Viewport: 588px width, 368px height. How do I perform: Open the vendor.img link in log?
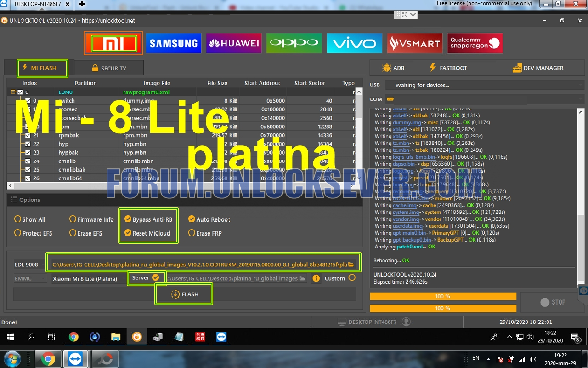point(406,219)
